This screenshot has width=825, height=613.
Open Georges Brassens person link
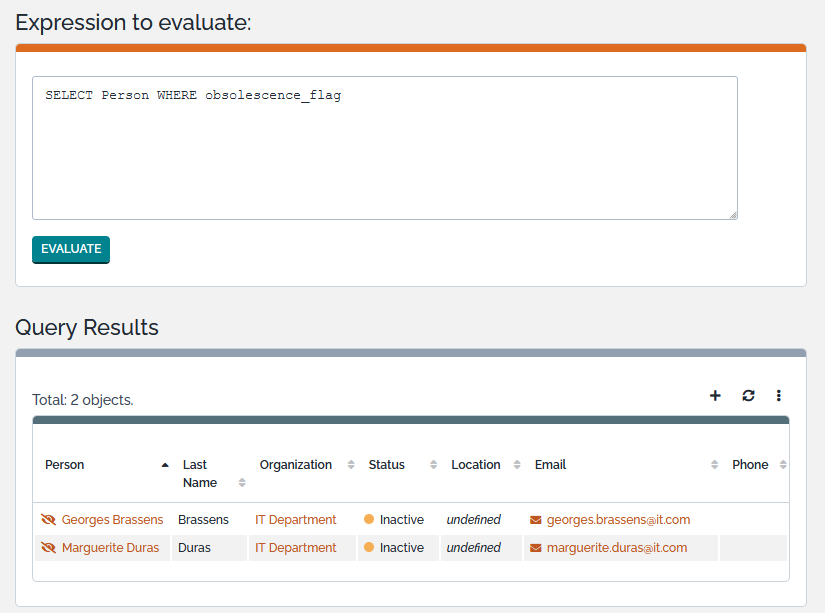pyautogui.click(x=112, y=520)
